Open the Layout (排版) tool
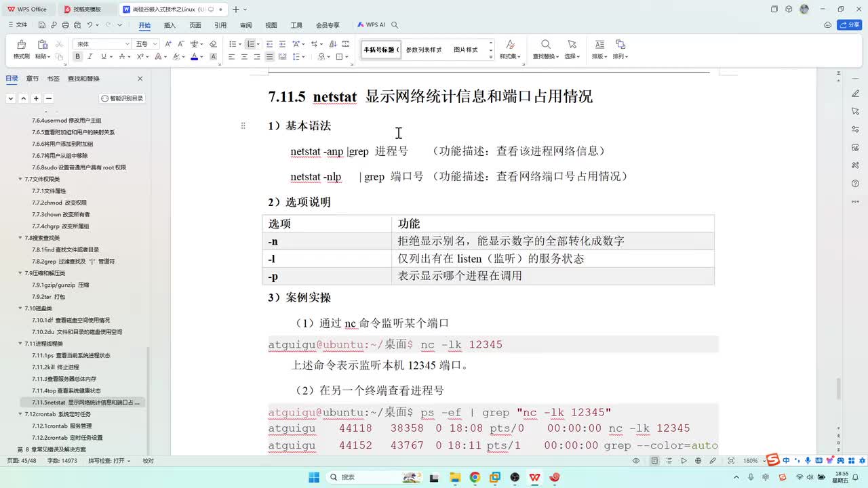 pyautogui.click(x=599, y=49)
